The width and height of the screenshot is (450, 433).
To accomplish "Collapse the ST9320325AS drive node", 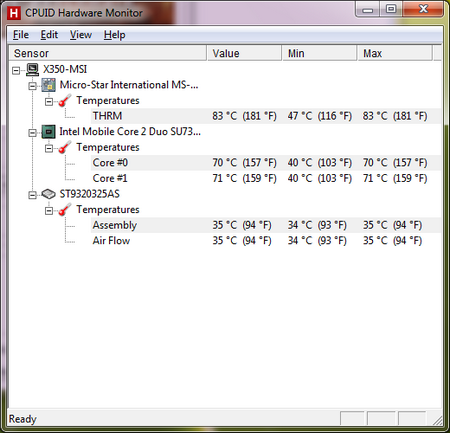I will [32, 195].
